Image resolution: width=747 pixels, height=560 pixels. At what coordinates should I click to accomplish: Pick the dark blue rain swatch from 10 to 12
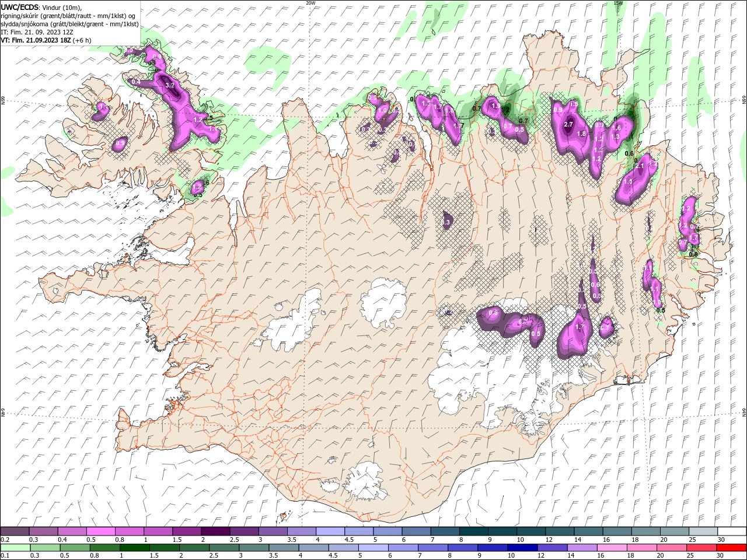click(523, 548)
